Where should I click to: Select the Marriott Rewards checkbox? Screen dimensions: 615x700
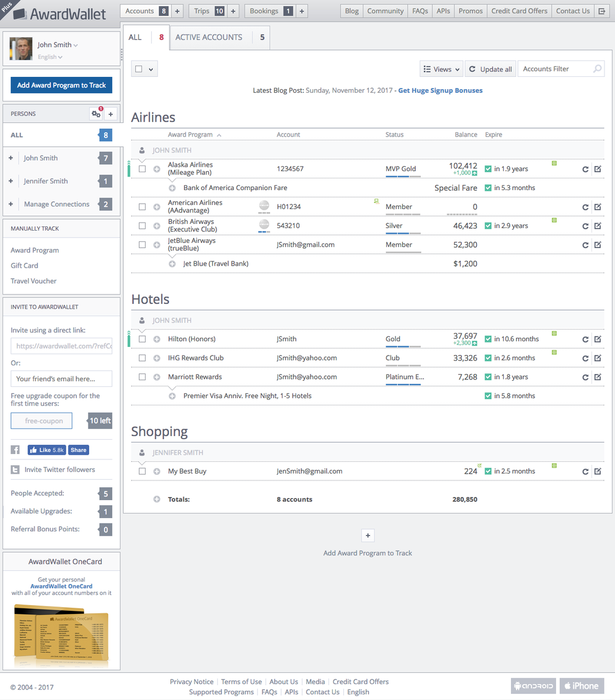[142, 377]
